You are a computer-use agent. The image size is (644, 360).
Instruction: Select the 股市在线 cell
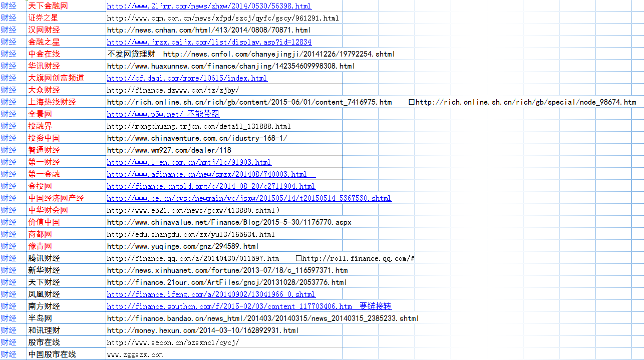pyautogui.click(x=66, y=342)
